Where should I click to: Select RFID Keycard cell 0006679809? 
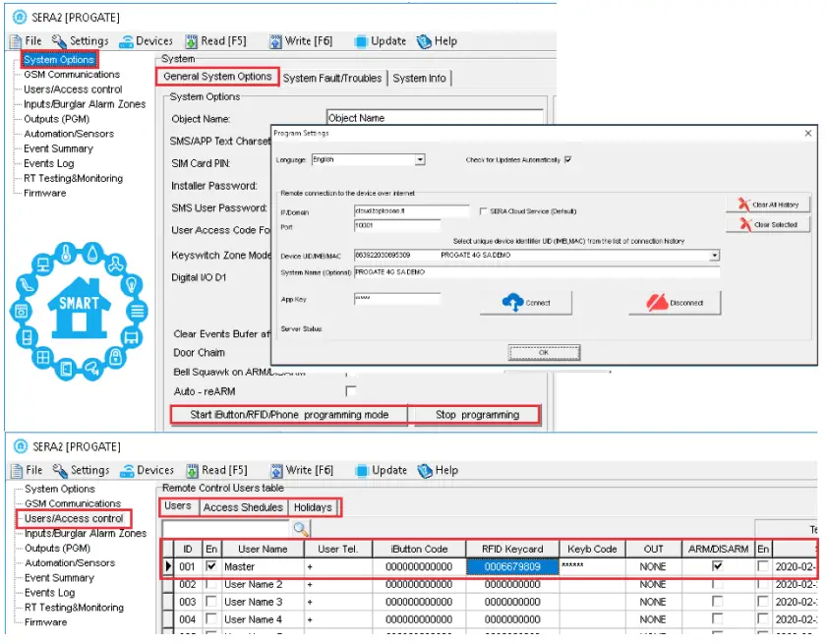[x=512, y=566]
